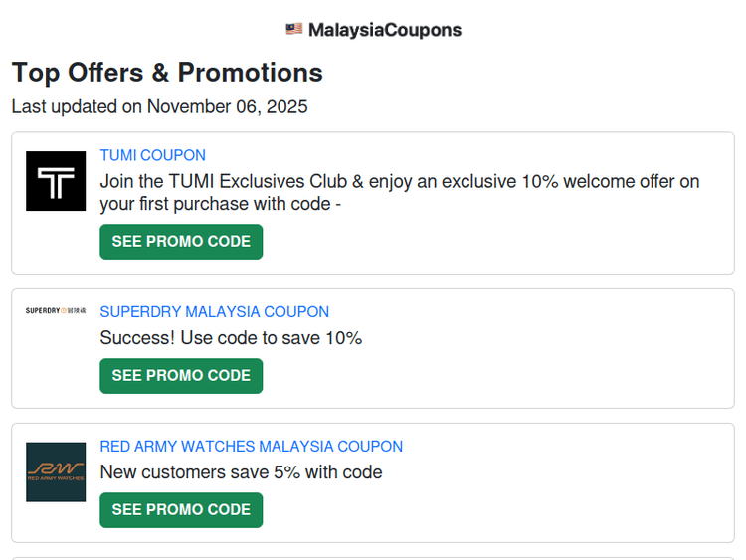Click the Superdry brand logo
746x560 pixels.
(56, 311)
